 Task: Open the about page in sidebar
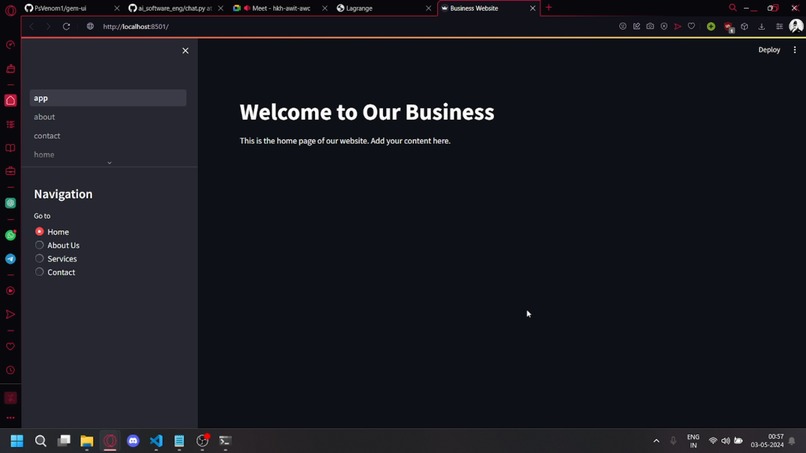click(x=108, y=117)
